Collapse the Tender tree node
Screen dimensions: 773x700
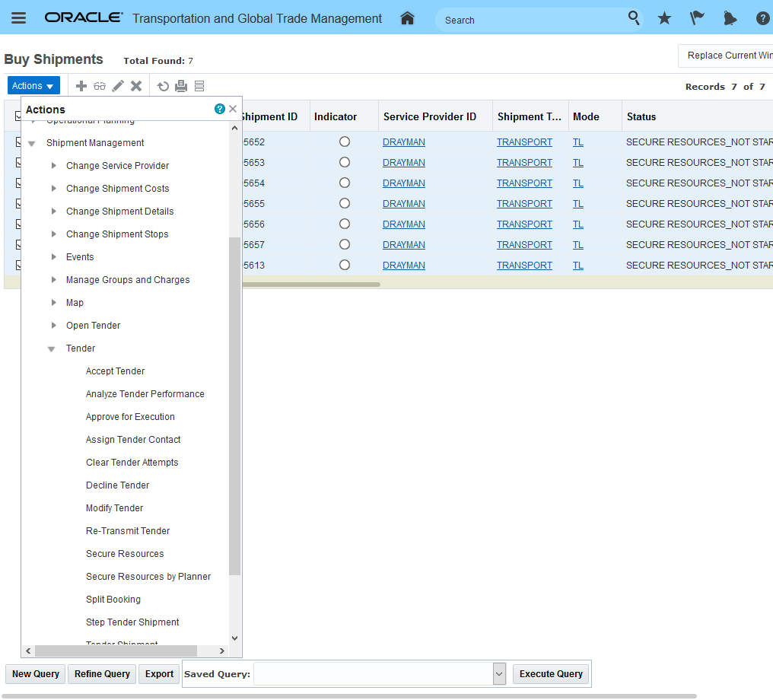pyautogui.click(x=51, y=348)
